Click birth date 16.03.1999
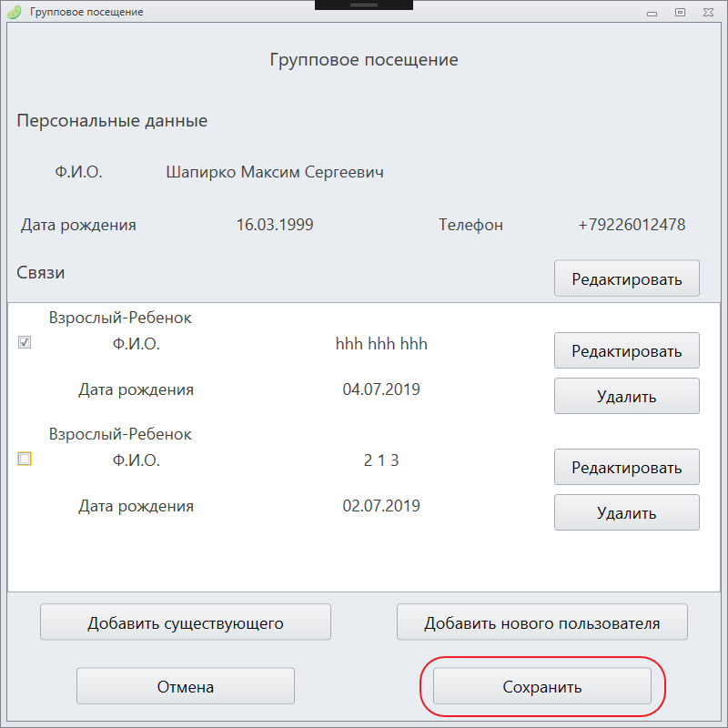728x728 pixels. (x=275, y=225)
